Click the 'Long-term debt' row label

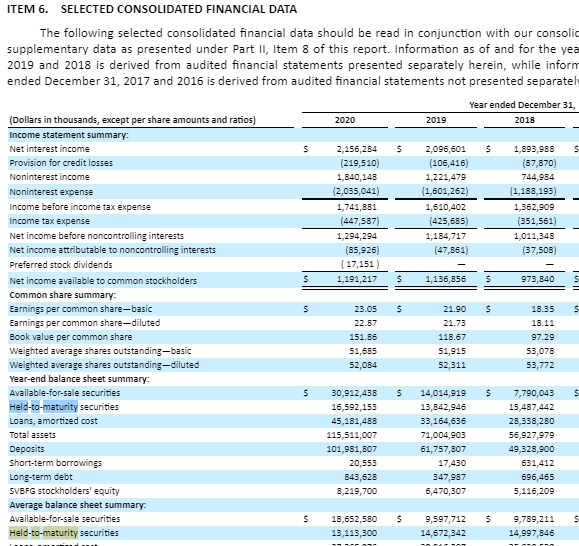(x=41, y=477)
